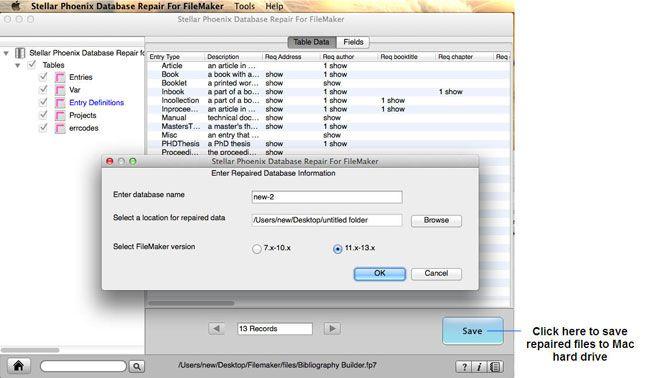Click the Description column header

233,57
